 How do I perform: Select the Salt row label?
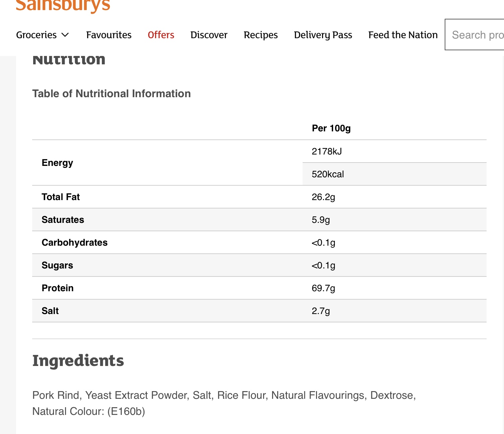coord(50,311)
